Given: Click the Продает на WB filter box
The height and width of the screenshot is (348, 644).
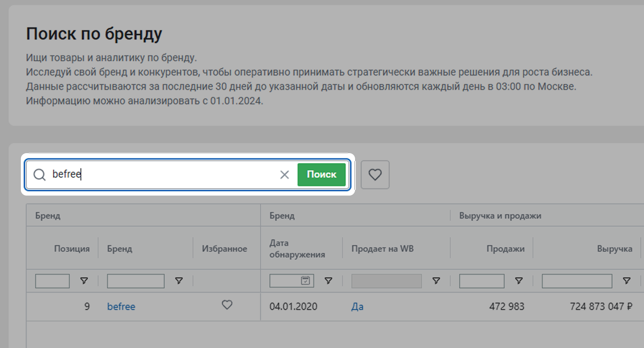Looking at the screenshot, I should pos(387,281).
